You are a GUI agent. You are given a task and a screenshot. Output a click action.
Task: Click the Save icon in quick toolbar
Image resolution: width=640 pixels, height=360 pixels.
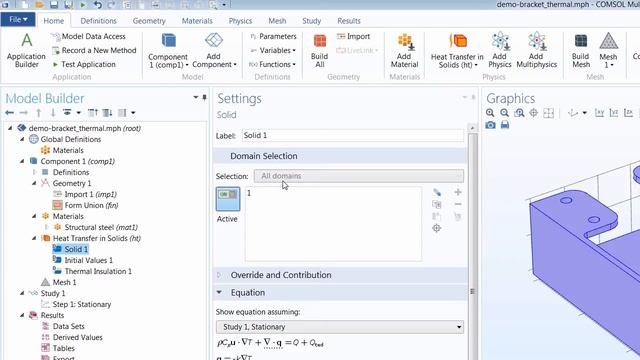[54, 5]
